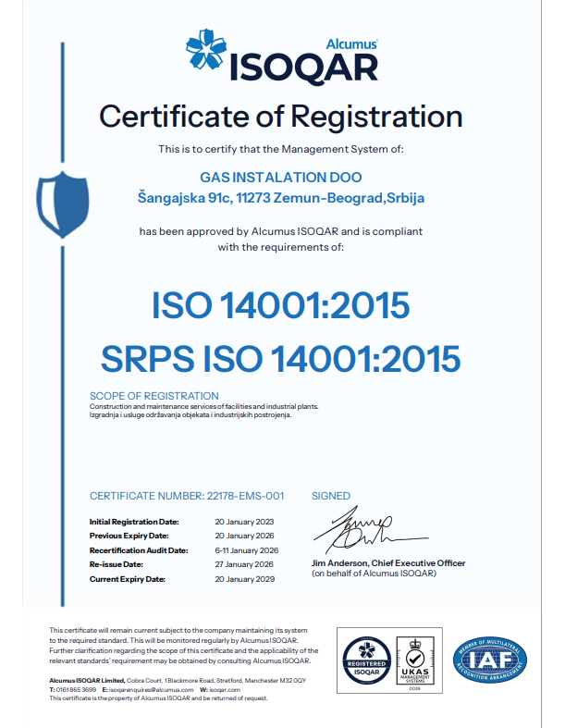Screen dimensions: 565x728
Task: Click the address 'Šangajska 91c, 11273 Zemun-Beograd,Srbija'
Action: 281,198
